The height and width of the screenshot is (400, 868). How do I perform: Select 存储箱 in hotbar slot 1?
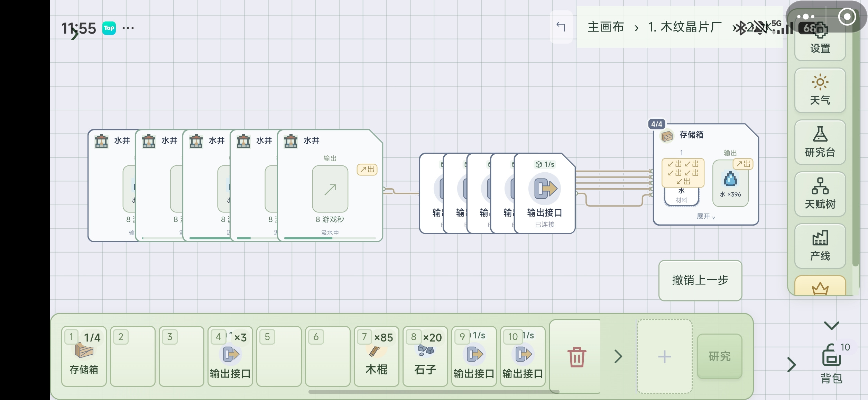(84, 356)
